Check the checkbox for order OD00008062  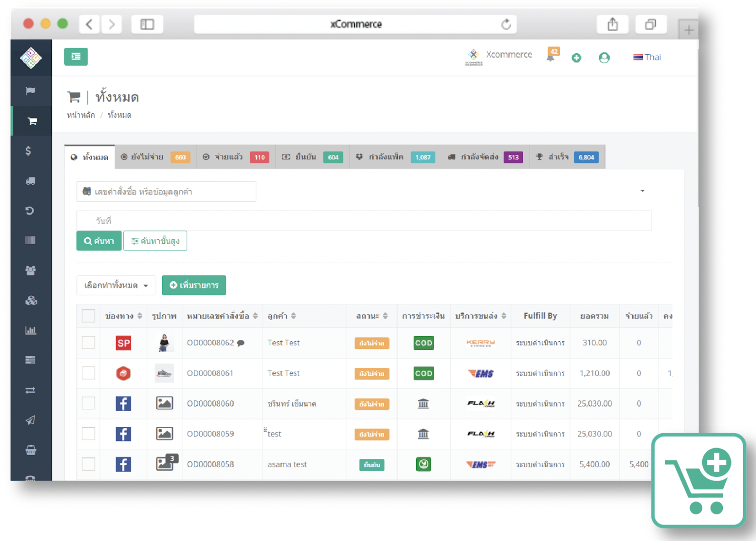click(88, 343)
